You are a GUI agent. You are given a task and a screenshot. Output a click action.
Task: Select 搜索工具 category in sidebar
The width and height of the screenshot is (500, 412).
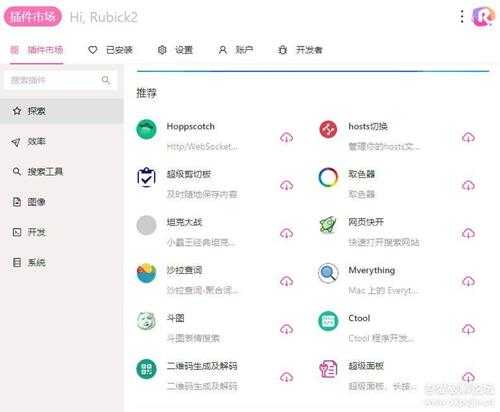(x=62, y=172)
